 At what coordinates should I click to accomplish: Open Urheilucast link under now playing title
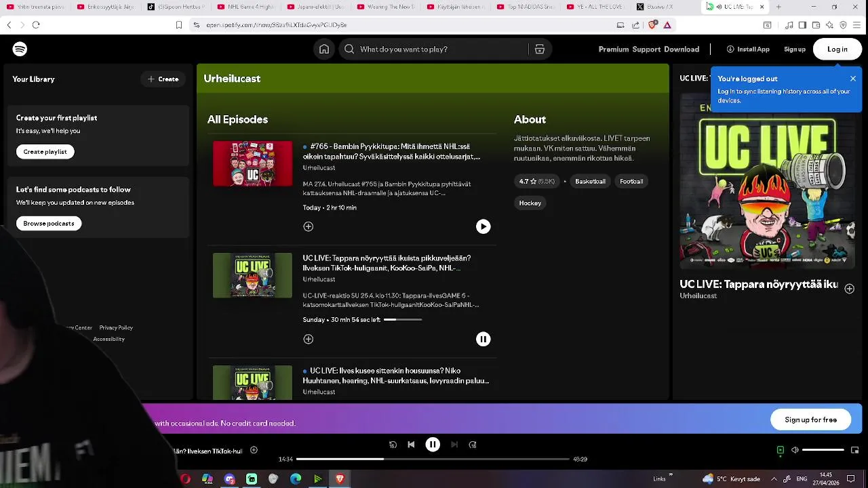click(x=698, y=296)
